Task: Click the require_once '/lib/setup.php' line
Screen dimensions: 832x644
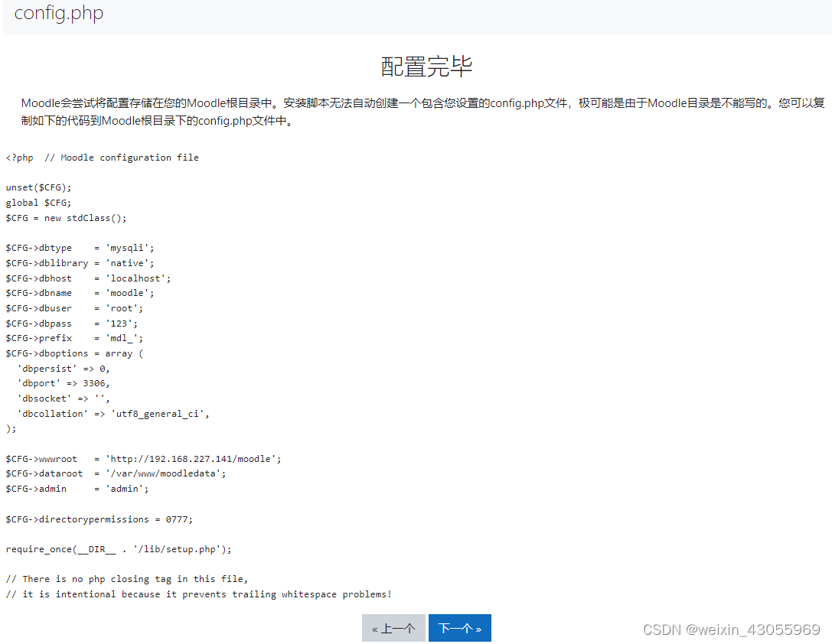Action: pyautogui.click(x=119, y=549)
